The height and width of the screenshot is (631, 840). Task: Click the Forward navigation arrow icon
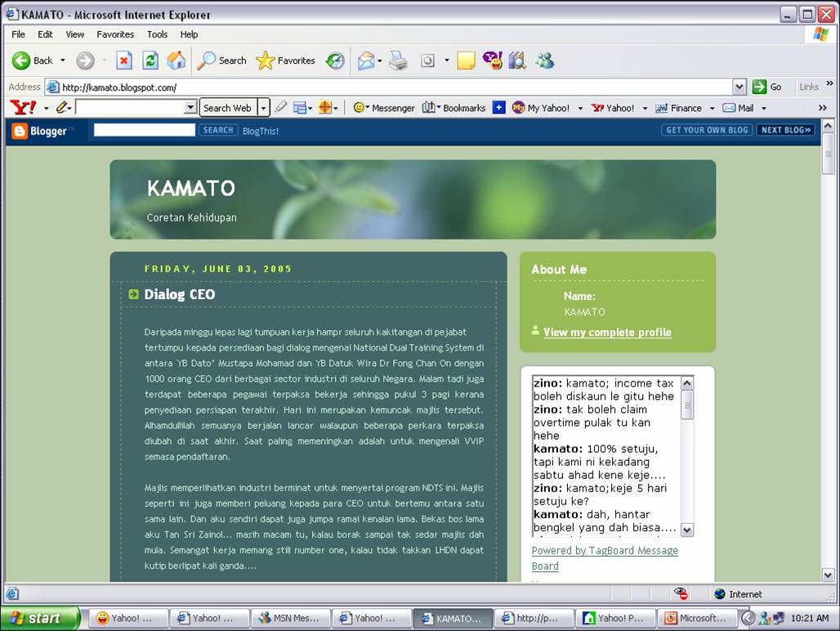[85, 60]
